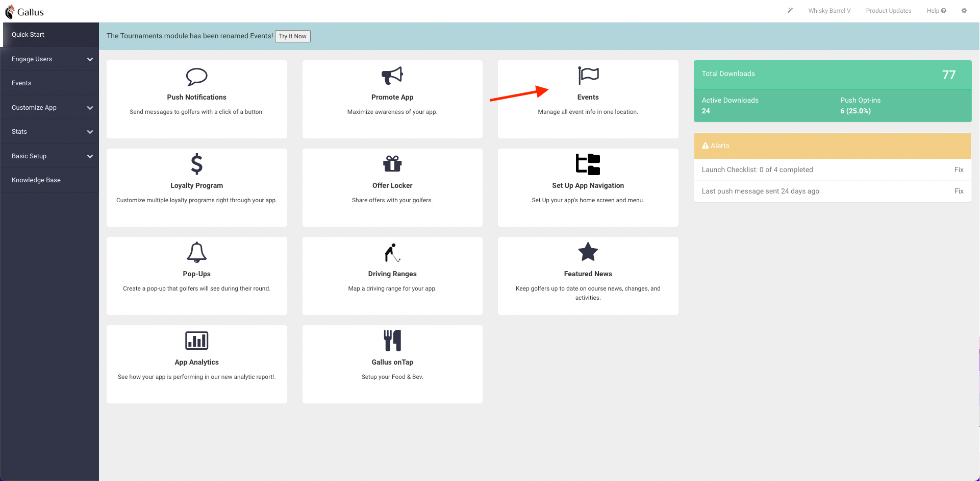Viewport: 980px width, 481px height.
Task: Click 'Map a driving range for your app.'
Action: (392, 288)
